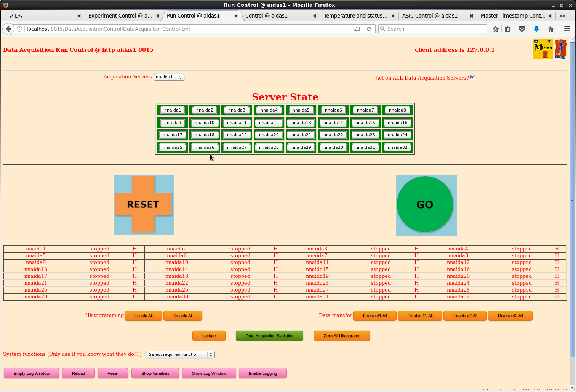Screen dimensions: 576x392
Task: Bookmark this page with star icon
Action: pos(495,29)
